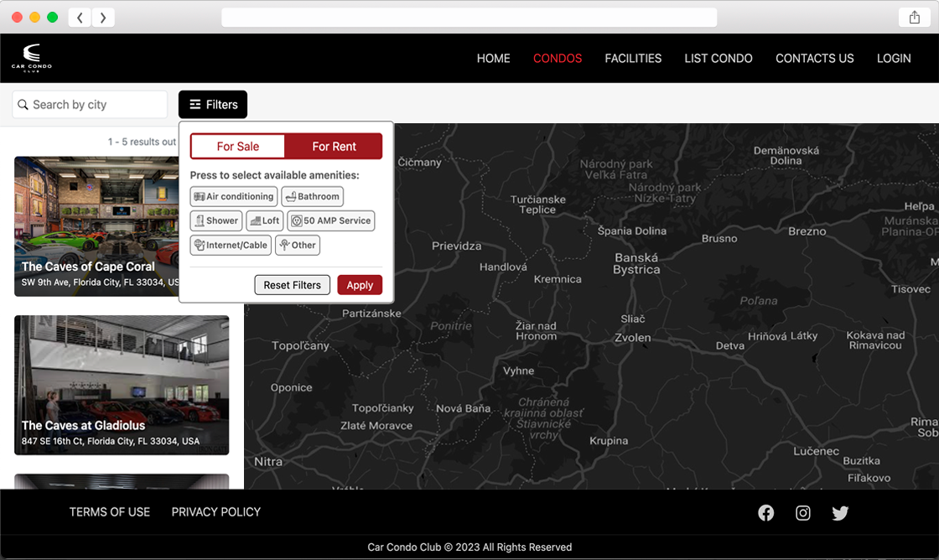Toggle the Bathroom amenity filter
The height and width of the screenshot is (560, 939).
pyautogui.click(x=312, y=197)
